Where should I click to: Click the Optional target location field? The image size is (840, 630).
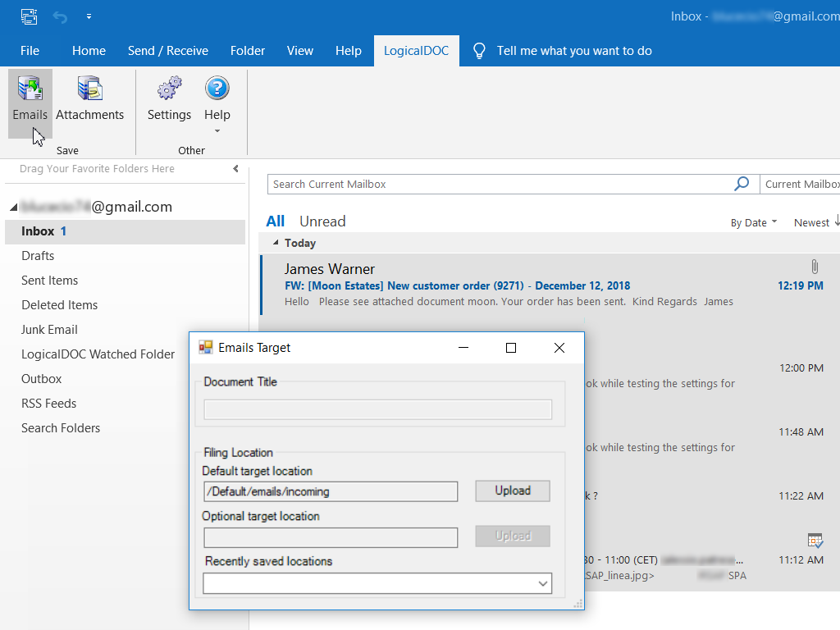[331, 537]
